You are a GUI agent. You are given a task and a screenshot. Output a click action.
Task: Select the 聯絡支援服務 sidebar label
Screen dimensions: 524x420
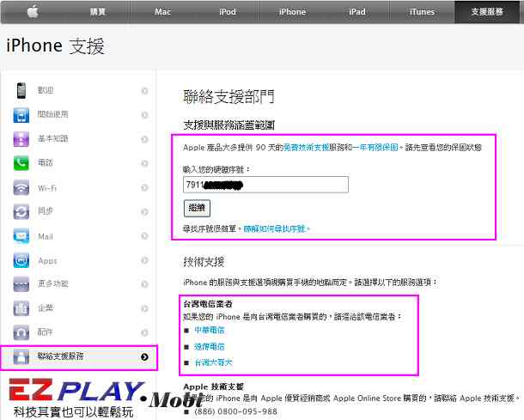point(60,356)
